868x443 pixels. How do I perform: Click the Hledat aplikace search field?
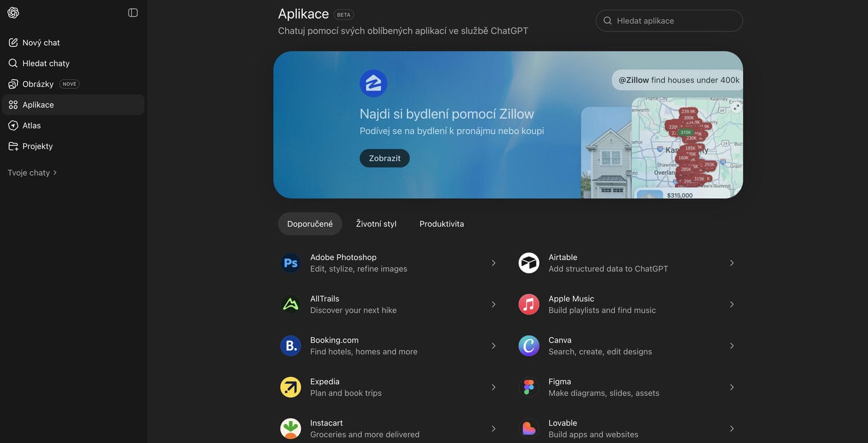pyautogui.click(x=674, y=21)
